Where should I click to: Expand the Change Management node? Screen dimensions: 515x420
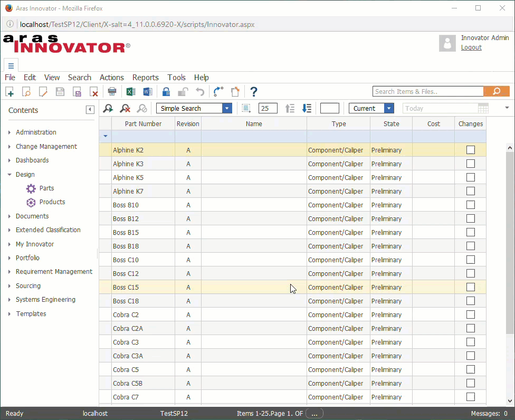pyautogui.click(x=9, y=147)
